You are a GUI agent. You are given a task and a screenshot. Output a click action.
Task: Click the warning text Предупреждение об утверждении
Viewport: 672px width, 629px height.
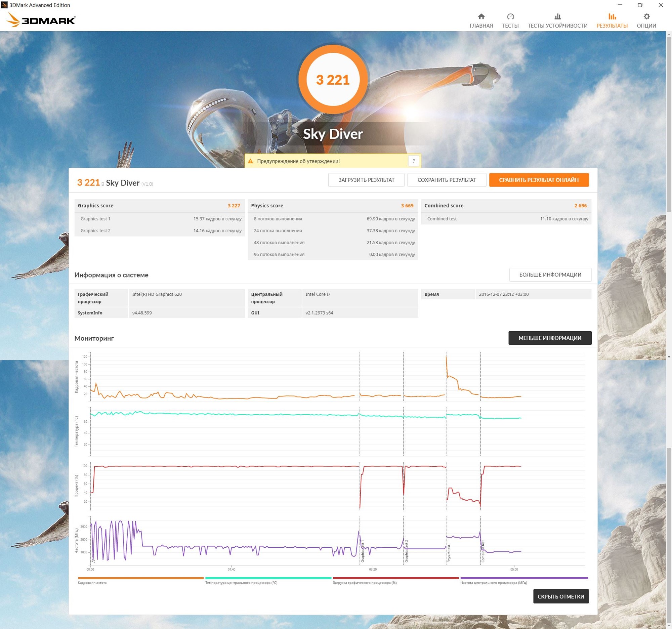[298, 161]
